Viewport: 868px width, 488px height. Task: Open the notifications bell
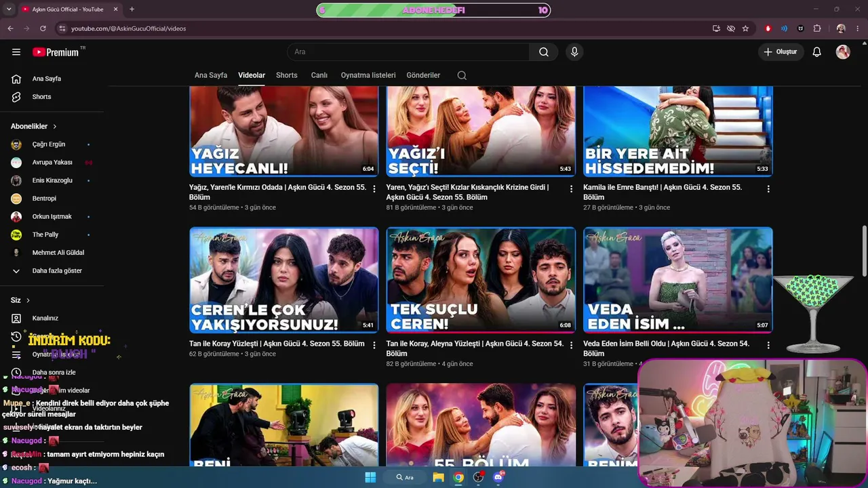point(817,52)
